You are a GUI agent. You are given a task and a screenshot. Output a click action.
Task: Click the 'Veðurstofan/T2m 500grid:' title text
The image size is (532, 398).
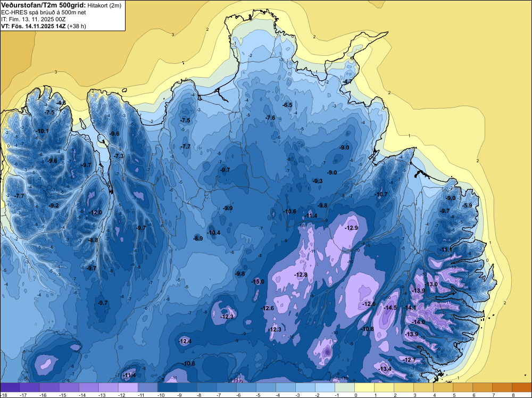pyautogui.click(x=44, y=5)
